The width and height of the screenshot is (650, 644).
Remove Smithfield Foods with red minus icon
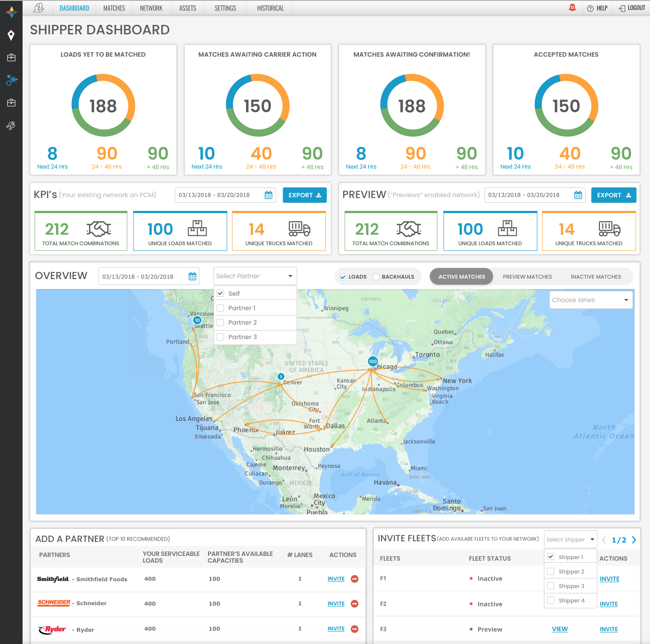tap(355, 579)
